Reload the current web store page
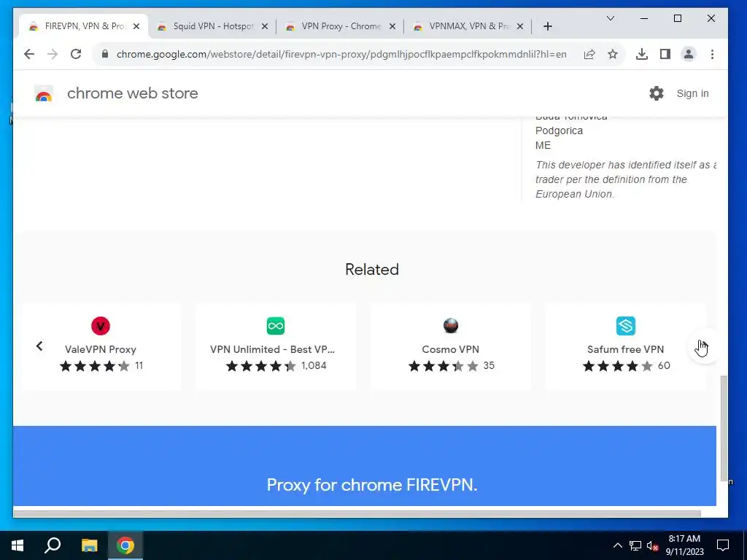 (76, 54)
